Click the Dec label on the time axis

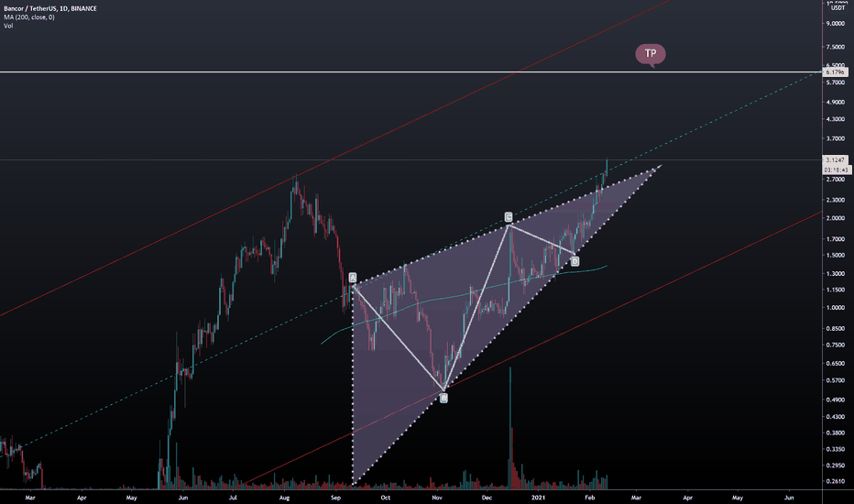coord(487,498)
